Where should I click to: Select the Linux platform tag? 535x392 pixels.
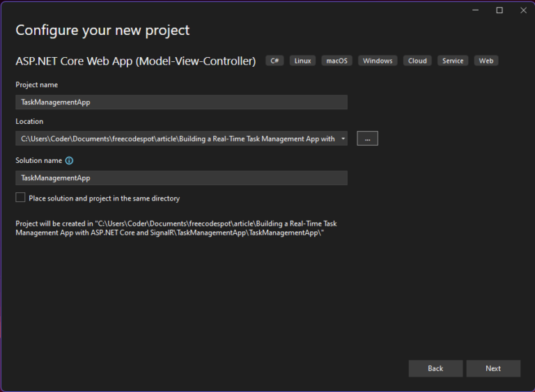(302, 61)
